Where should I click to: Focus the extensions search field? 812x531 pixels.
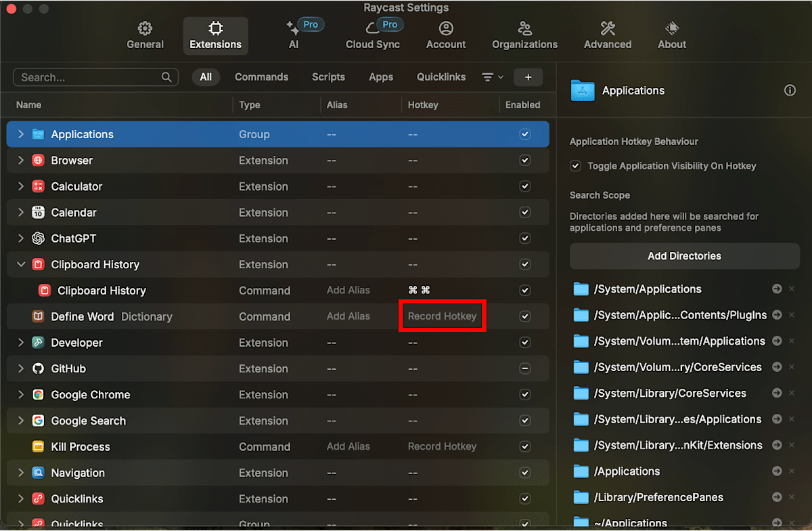96,77
